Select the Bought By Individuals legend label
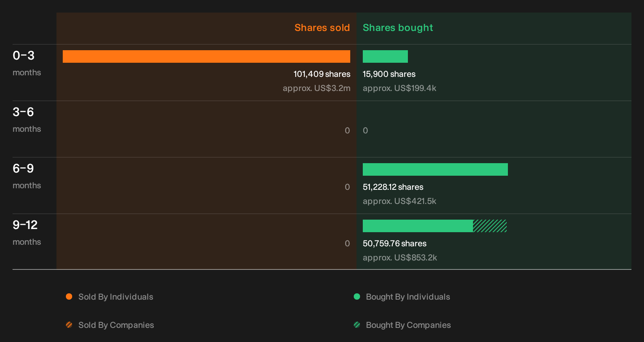The height and width of the screenshot is (342, 644). 408,297
